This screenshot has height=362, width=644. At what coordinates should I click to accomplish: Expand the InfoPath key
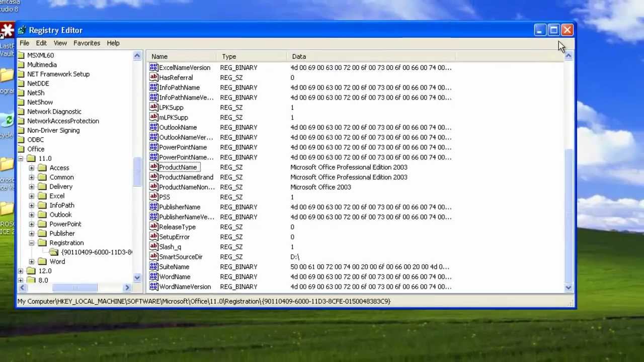tap(32, 205)
